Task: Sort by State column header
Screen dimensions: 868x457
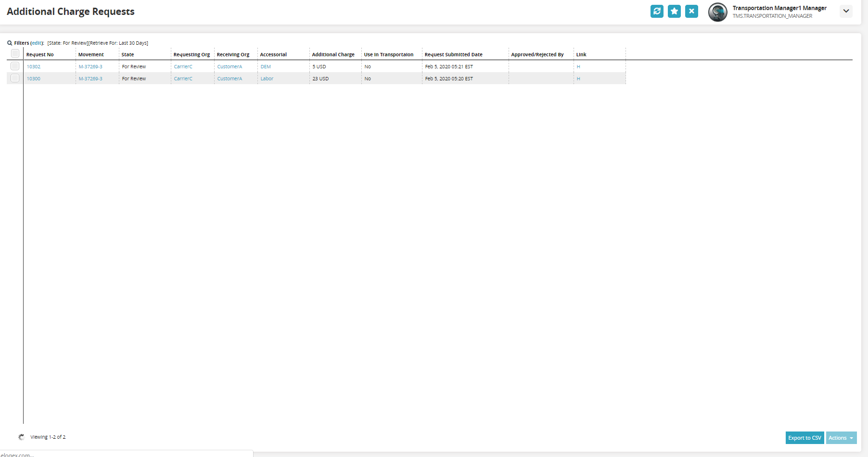Action: point(128,54)
